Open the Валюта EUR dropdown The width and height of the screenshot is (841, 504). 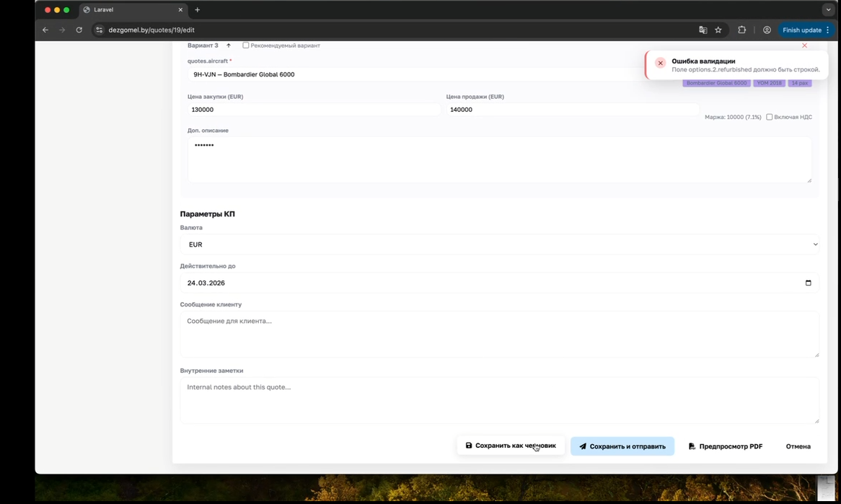coord(499,244)
